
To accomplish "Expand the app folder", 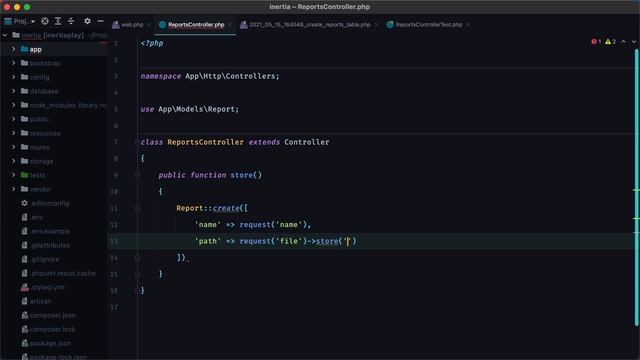I will (13, 49).
